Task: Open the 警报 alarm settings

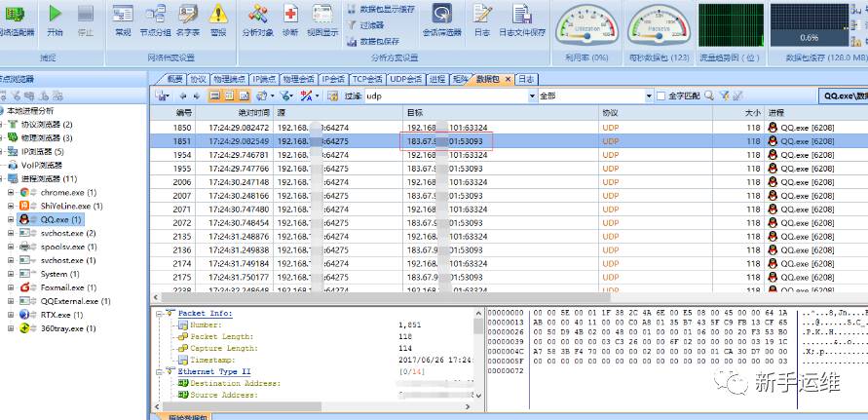Action: click(218, 20)
